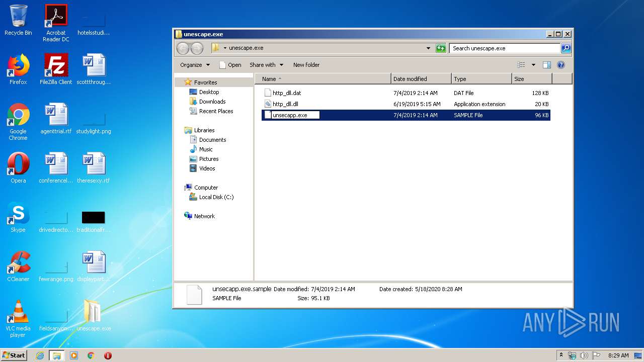This screenshot has width=644, height=362.
Task: Open the Organize menu
Action: pos(195,65)
